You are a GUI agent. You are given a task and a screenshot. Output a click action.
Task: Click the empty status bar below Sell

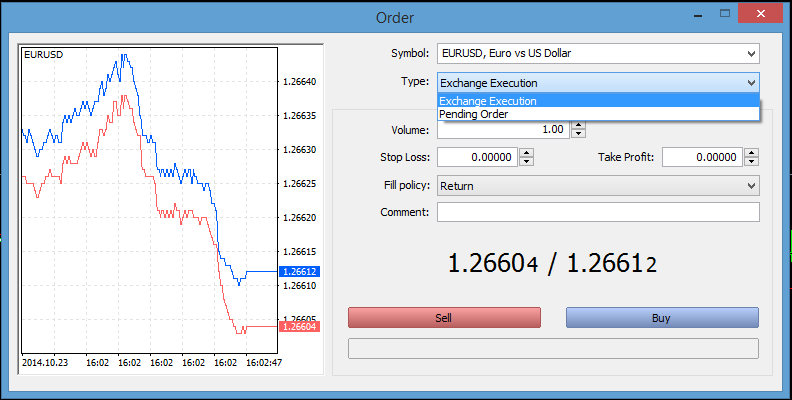[553, 348]
